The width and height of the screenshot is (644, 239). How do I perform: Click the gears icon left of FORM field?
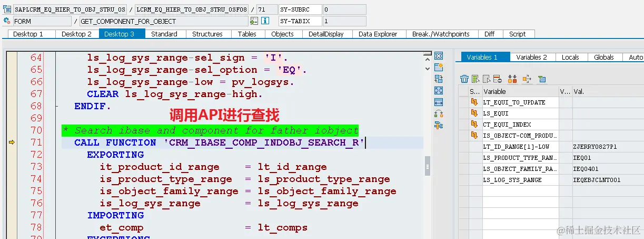tap(7, 21)
